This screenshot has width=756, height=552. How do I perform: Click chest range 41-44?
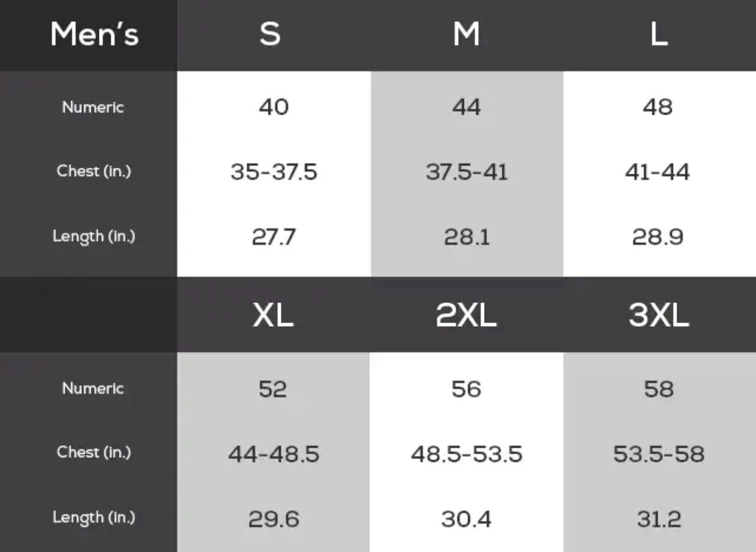(x=658, y=172)
